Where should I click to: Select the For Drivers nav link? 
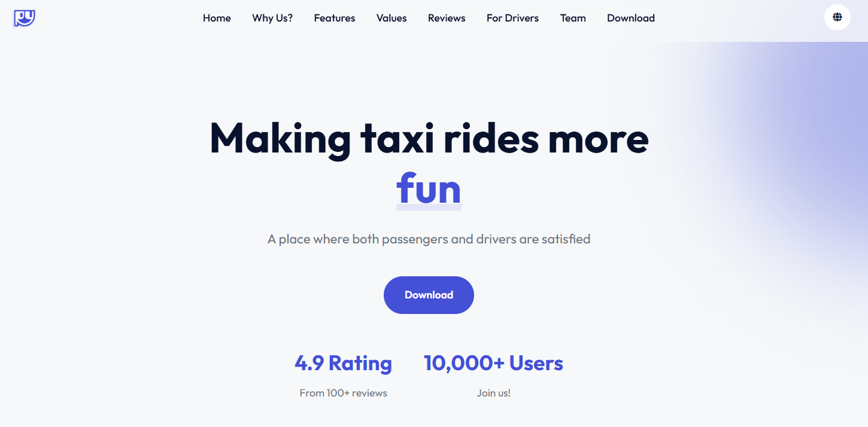click(x=512, y=18)
